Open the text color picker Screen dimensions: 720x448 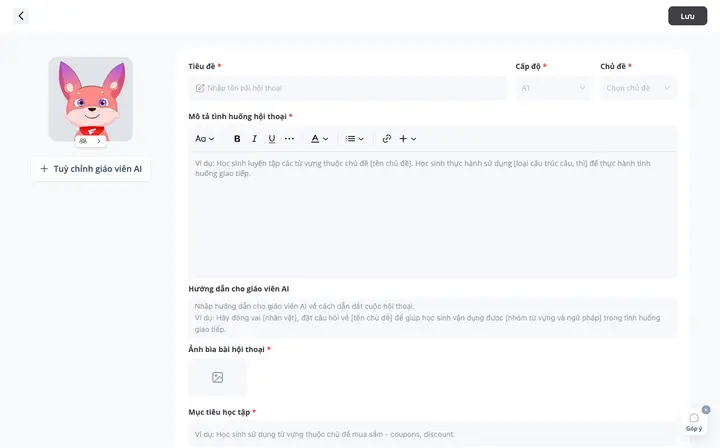click(320, 139)
